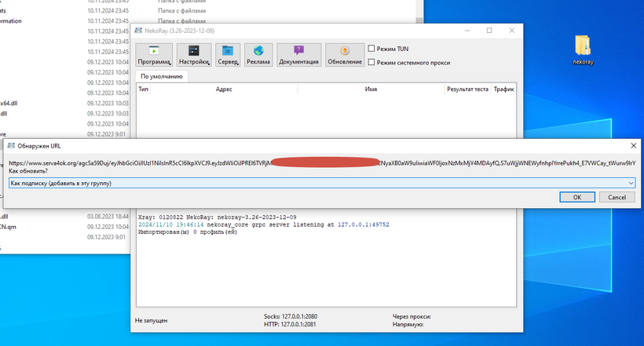Close the Обнаружен URL dialog
The height and width of the screenshot is (346, 644).
click(633, 145)
